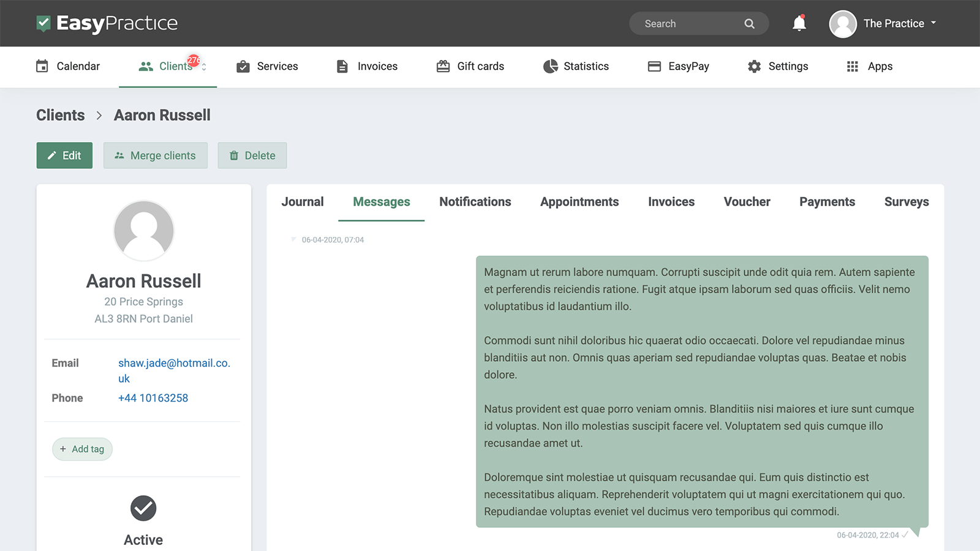
Task: Click the Gift cards icon
Action: (x=443, y=66)
